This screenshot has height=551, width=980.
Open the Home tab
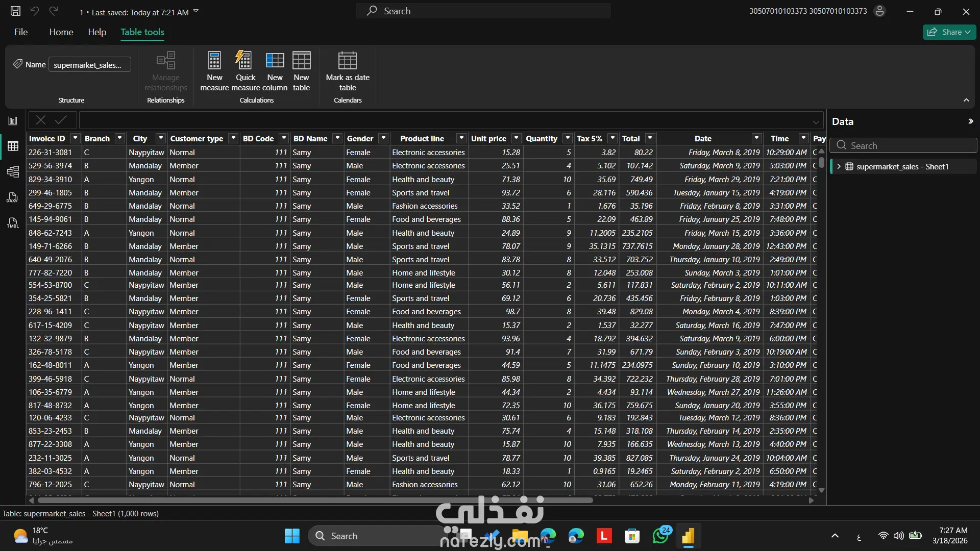61,32
